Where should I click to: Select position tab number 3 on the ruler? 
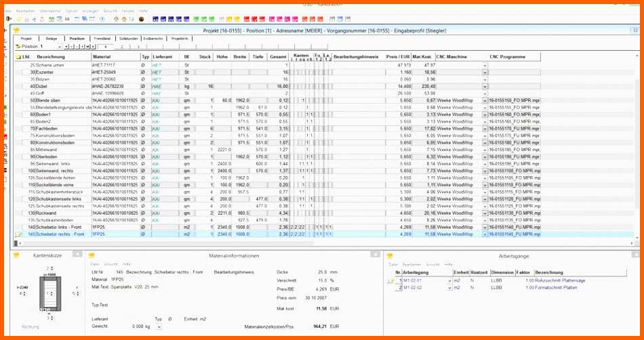(138, 47)
